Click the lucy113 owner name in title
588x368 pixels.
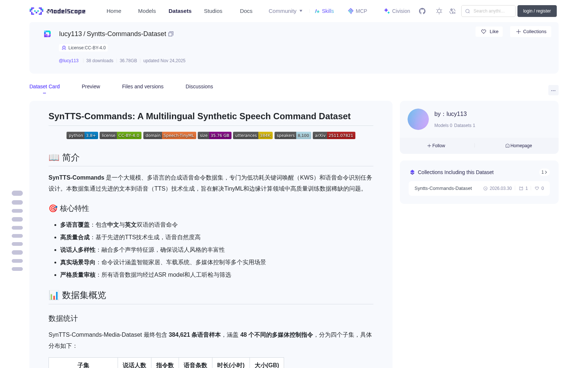click(71, 34)
